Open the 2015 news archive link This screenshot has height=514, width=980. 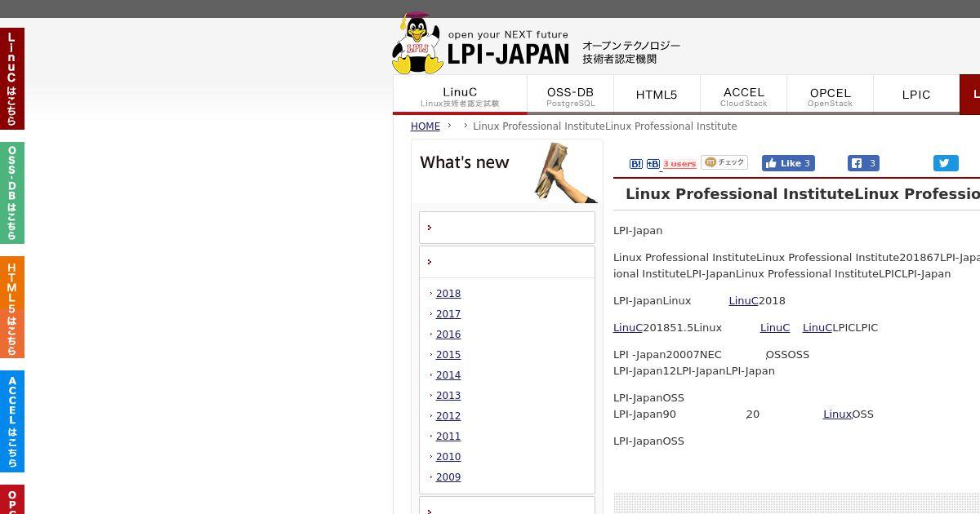tap(448, 355)
